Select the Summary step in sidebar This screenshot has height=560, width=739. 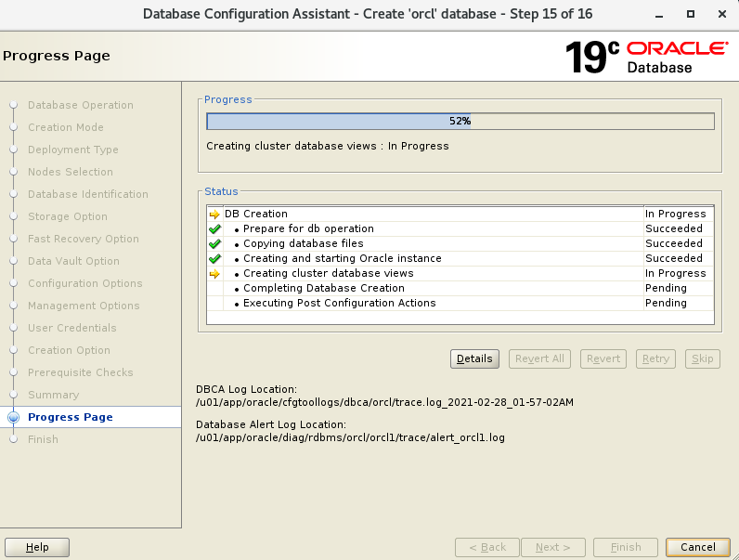(53, 395)
